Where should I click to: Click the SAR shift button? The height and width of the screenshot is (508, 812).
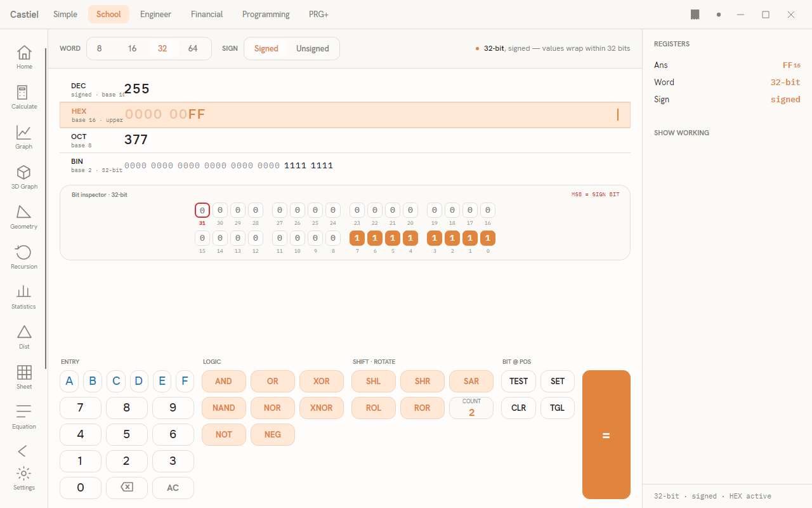[471, 381]
